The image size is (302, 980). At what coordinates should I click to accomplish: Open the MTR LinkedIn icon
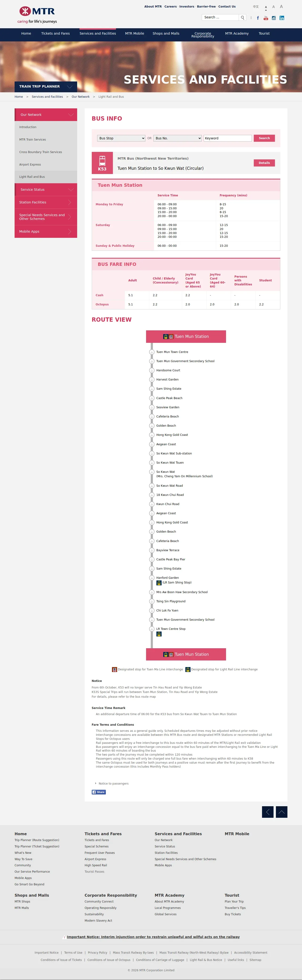click(282, 18)
